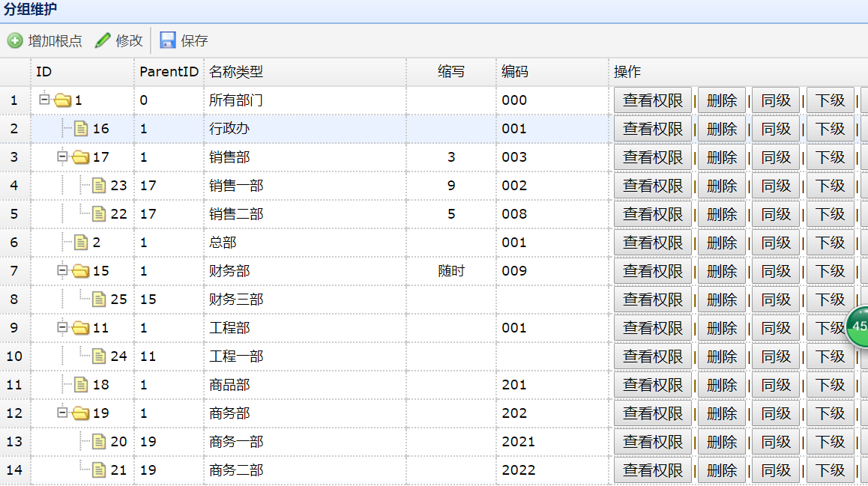Screen dimensions: 868x486
Task: Click the document icon for node 16
Action: (x=81, y=129)
